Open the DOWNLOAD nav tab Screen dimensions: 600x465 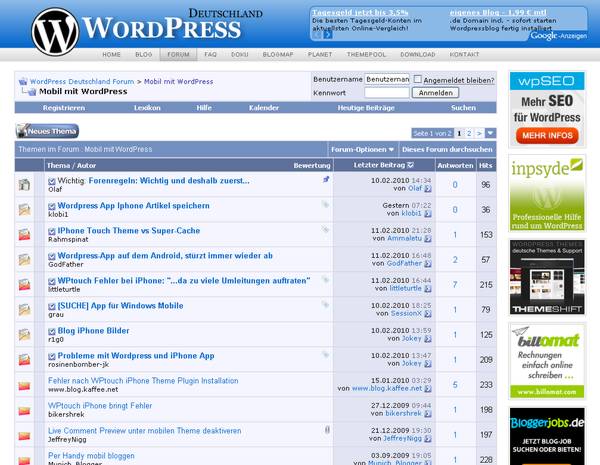[x=418, y=54]
